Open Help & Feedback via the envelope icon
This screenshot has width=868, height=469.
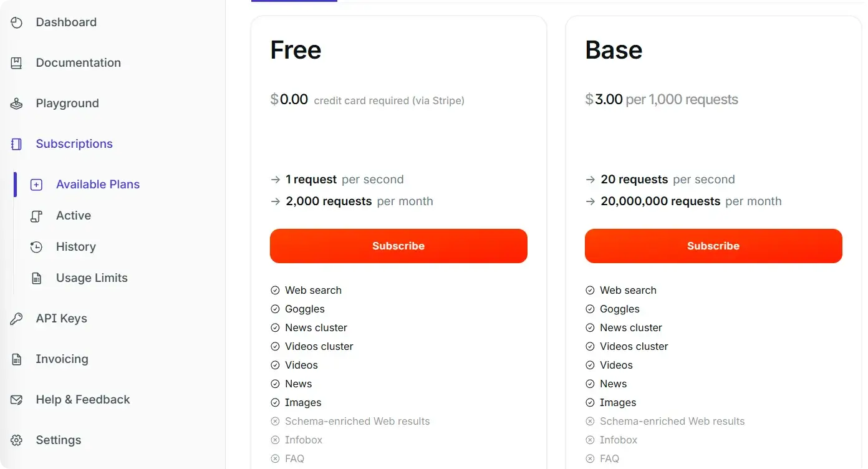tap(16, 399)
